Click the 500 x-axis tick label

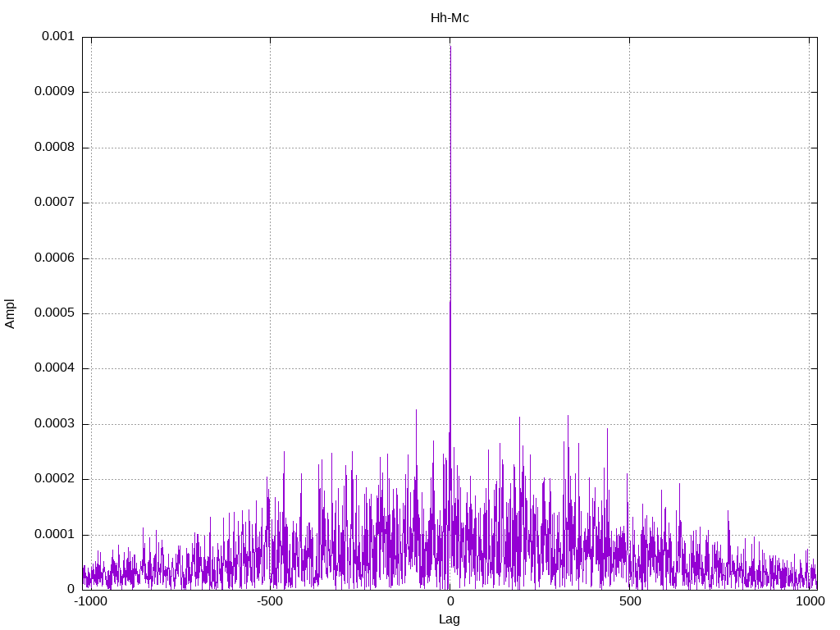(x=629, y=601)
